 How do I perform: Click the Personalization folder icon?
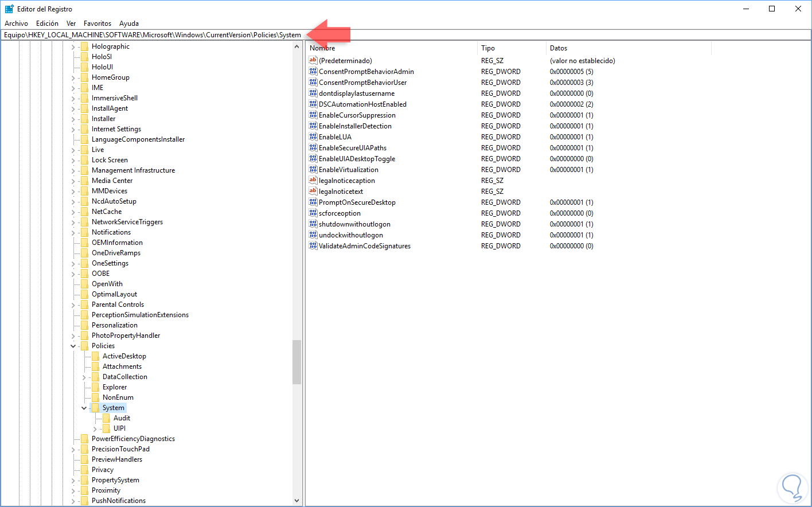(x=84, y=325)
